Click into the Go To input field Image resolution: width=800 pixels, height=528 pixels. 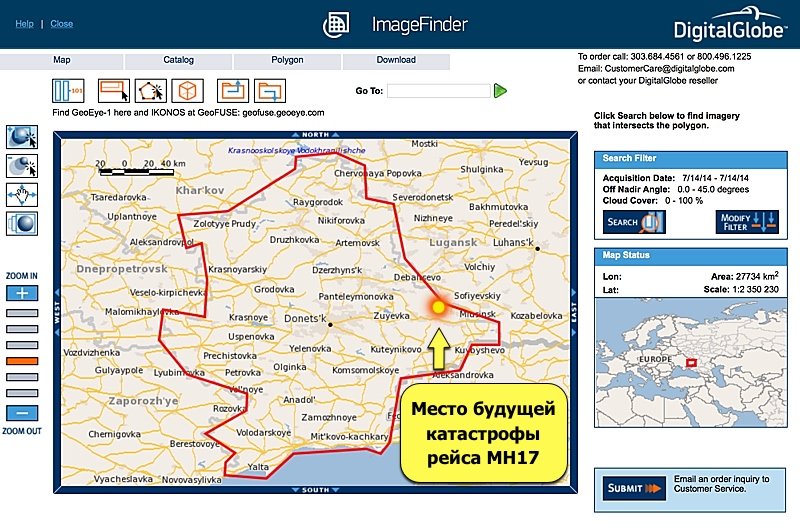coord(439,91)
